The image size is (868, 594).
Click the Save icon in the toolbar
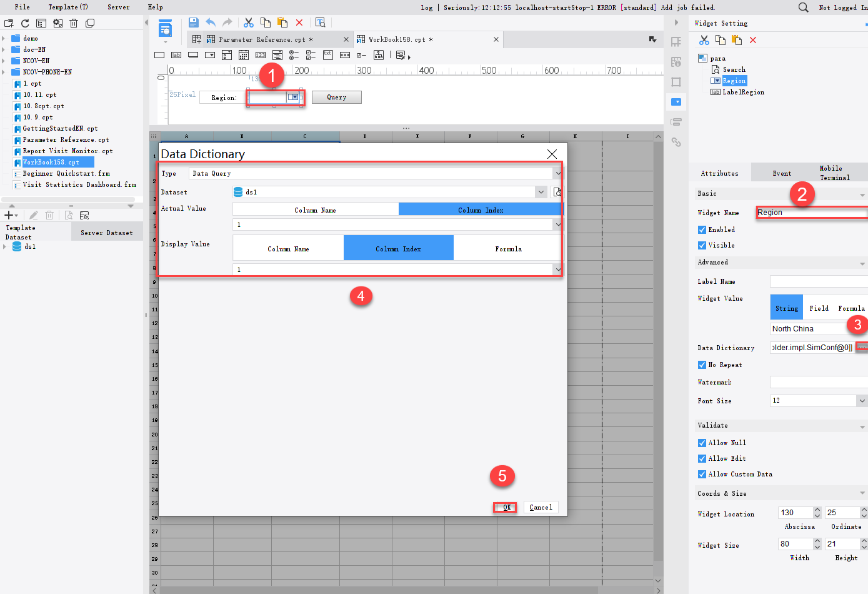(x=193, y=23)
